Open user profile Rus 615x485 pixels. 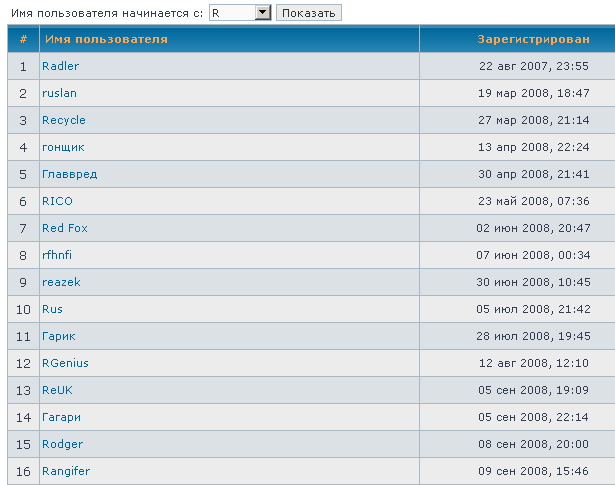[52, 309]
